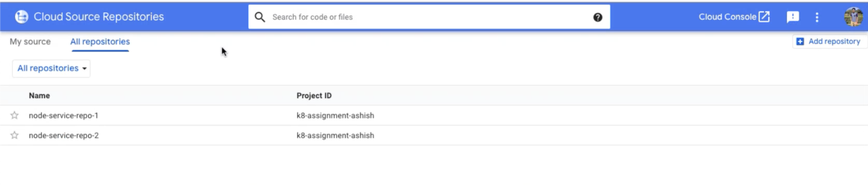The image size is (868, 185).
Task: Click the plus icon on Add repository
Action: pyautogui.click(x=800, y=42)
